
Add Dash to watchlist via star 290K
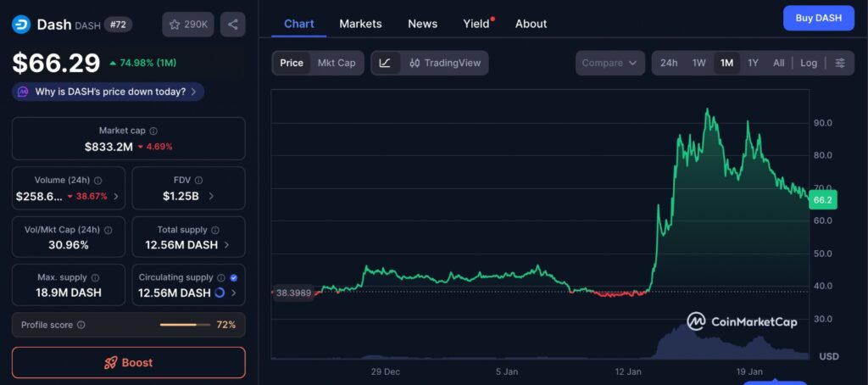pyautogui.click(x=188, y=25)
